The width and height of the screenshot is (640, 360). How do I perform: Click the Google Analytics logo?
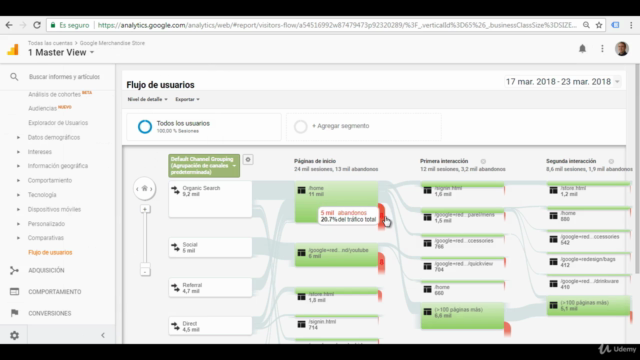[x=13, y=49]
